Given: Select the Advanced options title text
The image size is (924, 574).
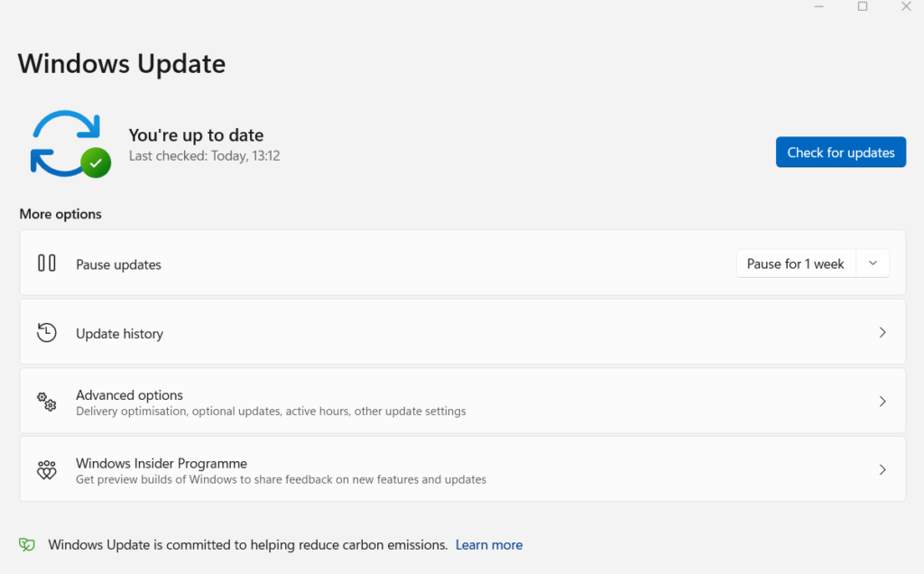Looking at the screenshot, I should coord(129,395).
